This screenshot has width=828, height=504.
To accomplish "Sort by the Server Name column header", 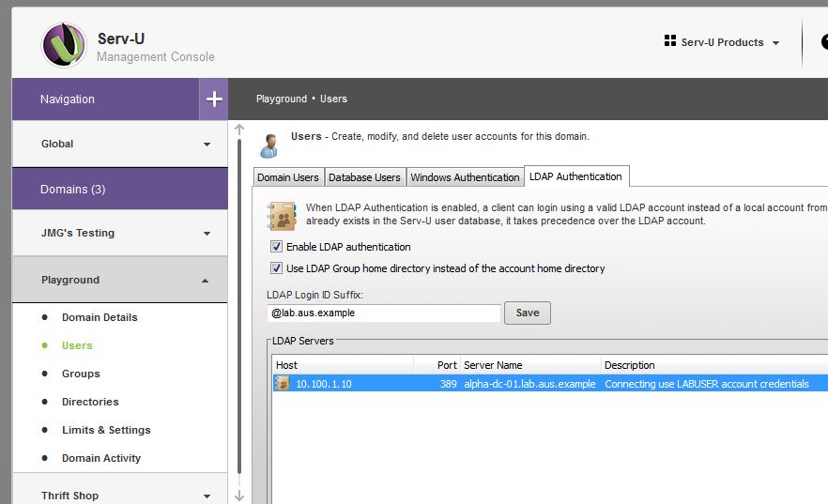I will pos(530,365).
